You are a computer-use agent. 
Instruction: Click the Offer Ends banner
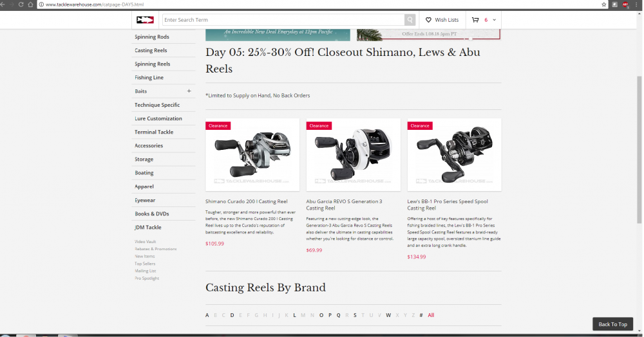point(428,35)
